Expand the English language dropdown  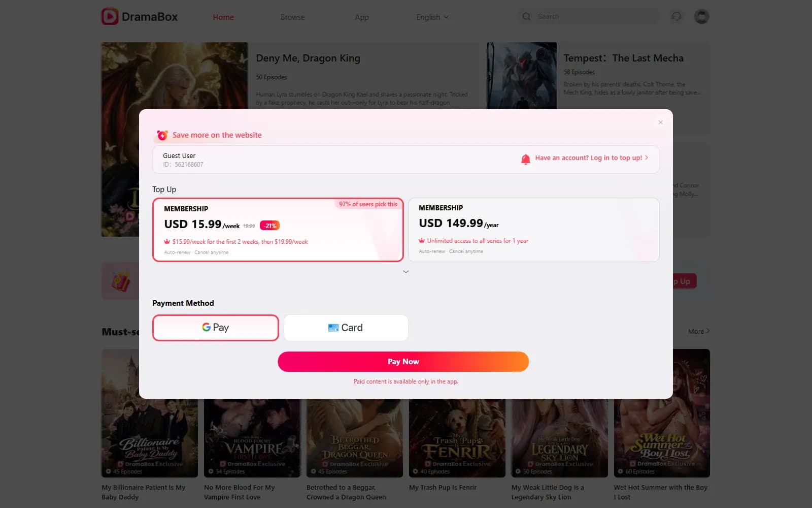[432, 17]
